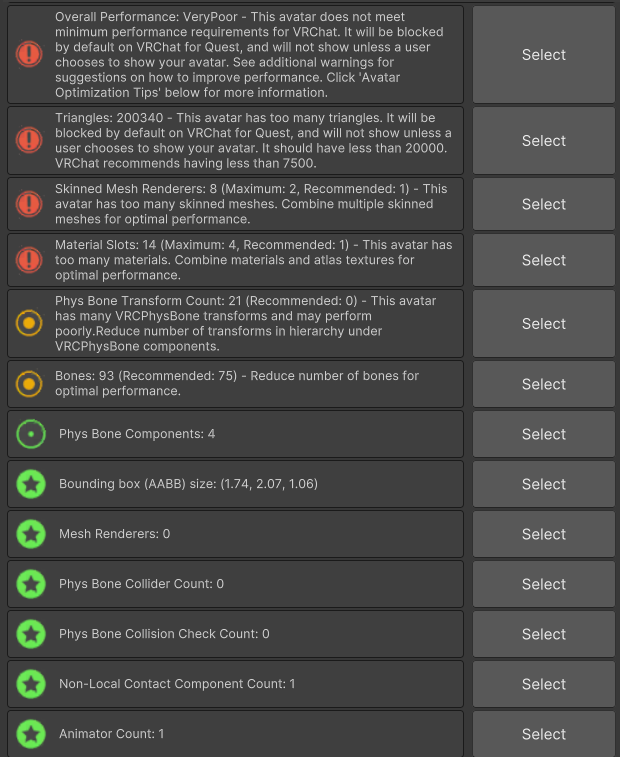Click Select for Phys Bone Components: 4
620x757 pixels.
coord(544,434)
